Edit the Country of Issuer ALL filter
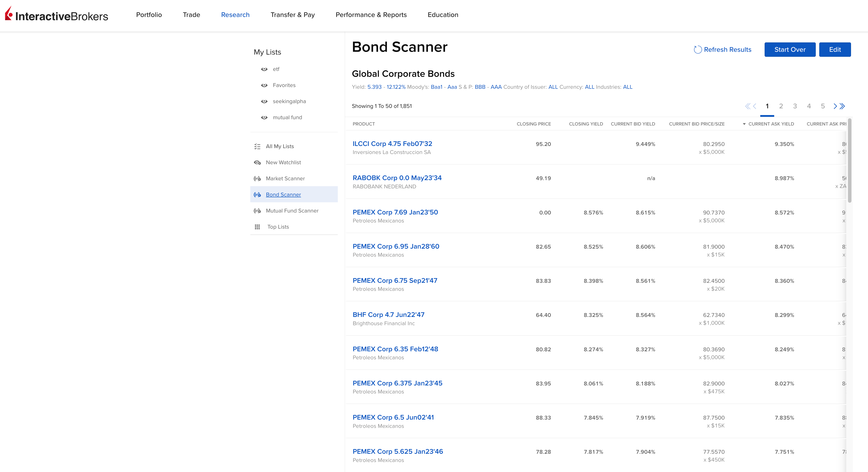 pos(553,87)
